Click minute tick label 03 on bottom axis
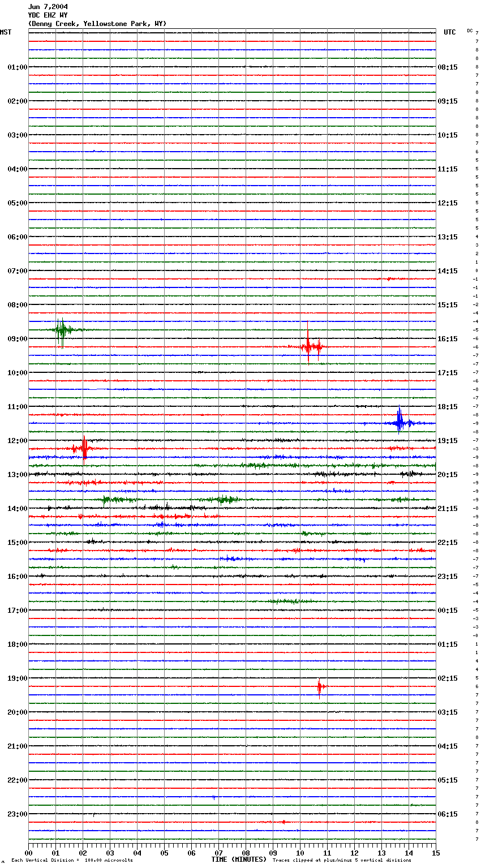The image size is (481, 868). [x=110, y=853]
